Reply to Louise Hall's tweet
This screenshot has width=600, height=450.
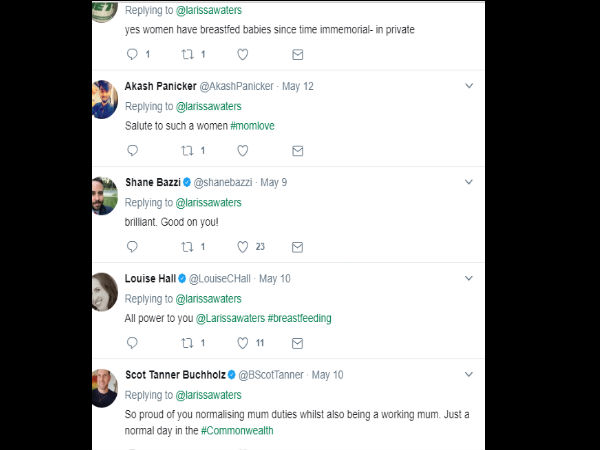tap(132, 342)
